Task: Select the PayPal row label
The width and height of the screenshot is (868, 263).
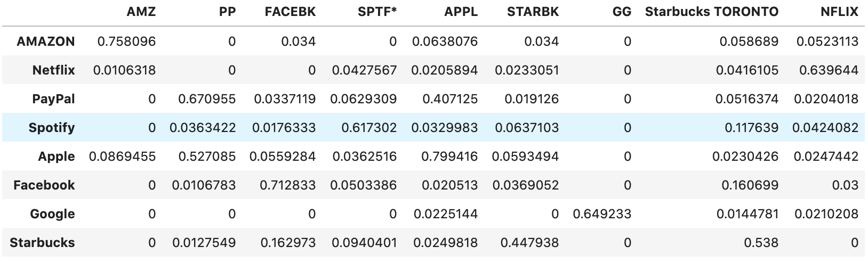Action: (x=53, y=99)
